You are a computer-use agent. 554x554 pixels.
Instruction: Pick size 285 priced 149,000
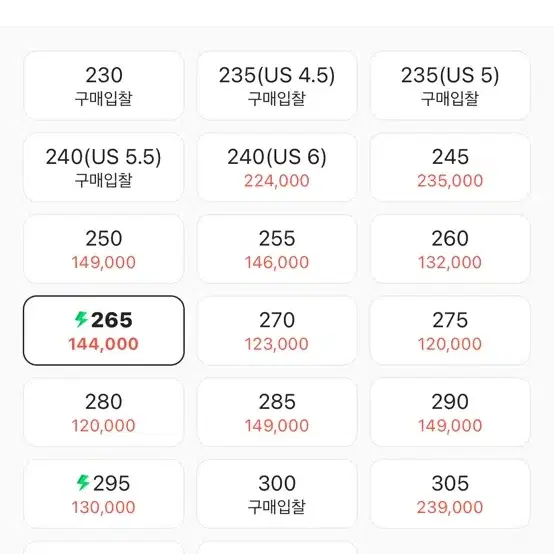(x=277, y=412)
